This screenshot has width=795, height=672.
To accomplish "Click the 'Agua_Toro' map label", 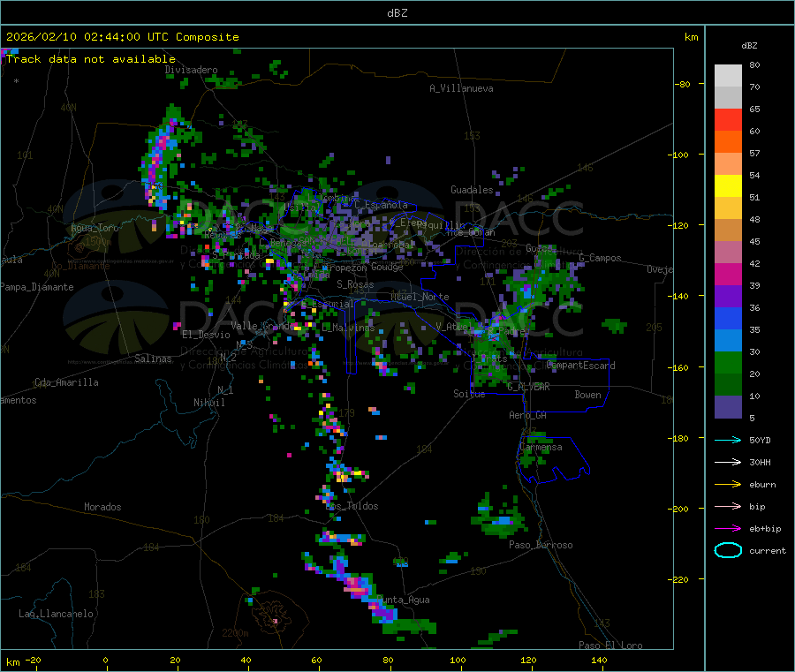I will coord(95,228).
